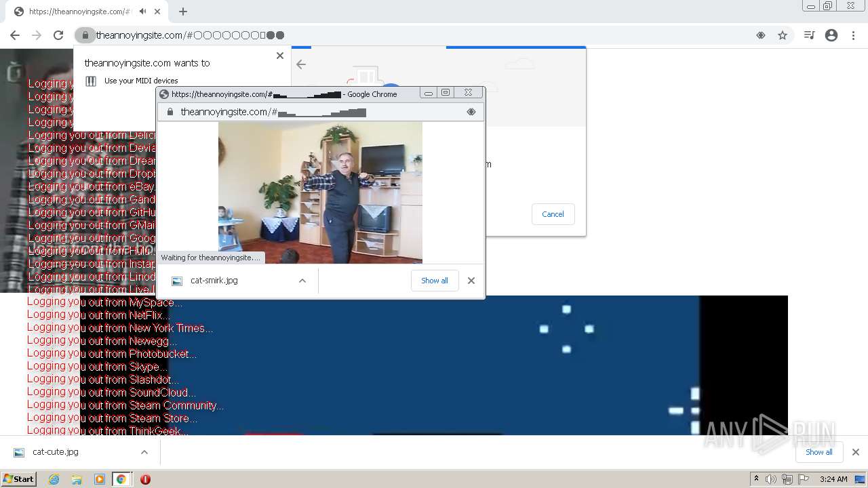The width and height of the screenshot is (868, 488).
Task: Click 'Logging you out from Skype...' text
Action: tap(96, 367)
